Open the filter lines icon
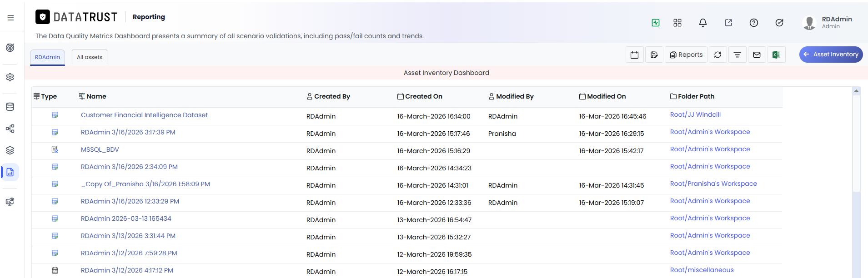 (737, 55)
